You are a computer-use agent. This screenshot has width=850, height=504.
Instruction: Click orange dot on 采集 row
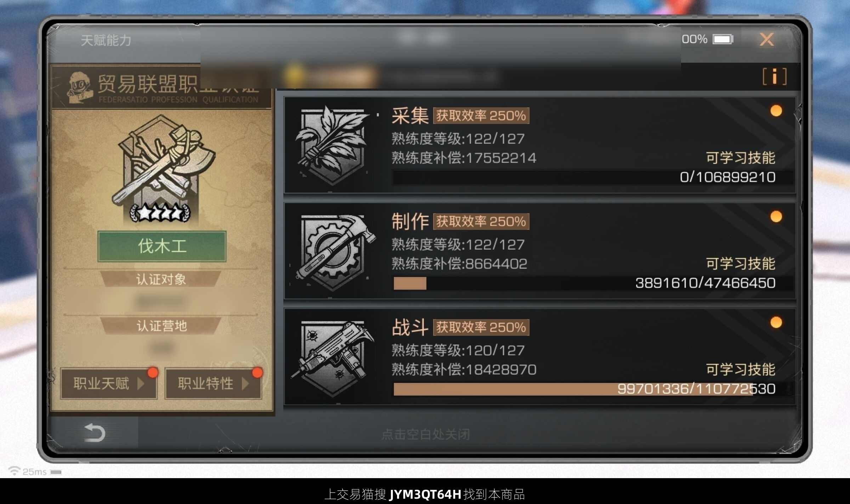[x=776, y=111]
